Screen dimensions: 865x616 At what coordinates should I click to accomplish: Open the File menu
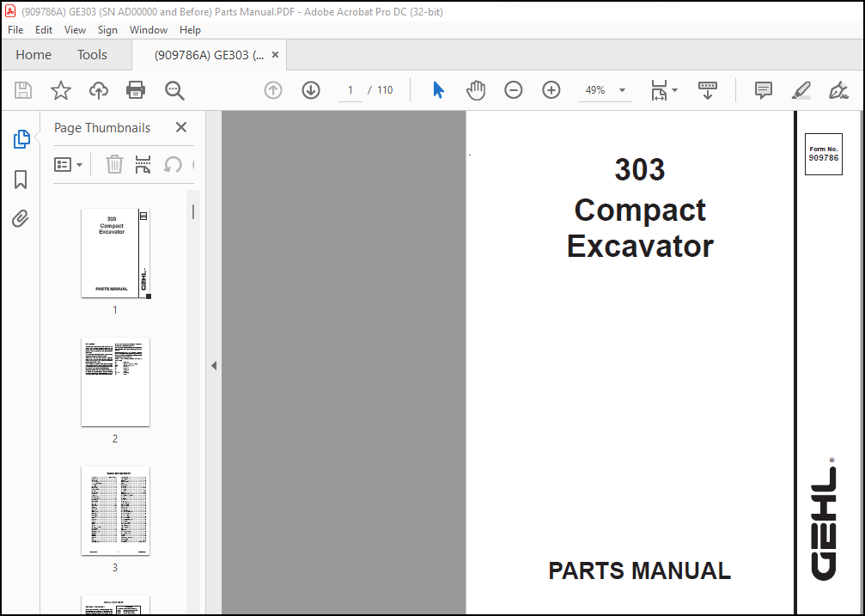point(15,30)
